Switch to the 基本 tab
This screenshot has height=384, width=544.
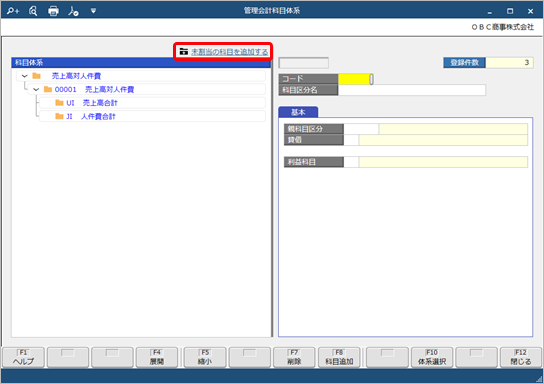click(298, 112)
